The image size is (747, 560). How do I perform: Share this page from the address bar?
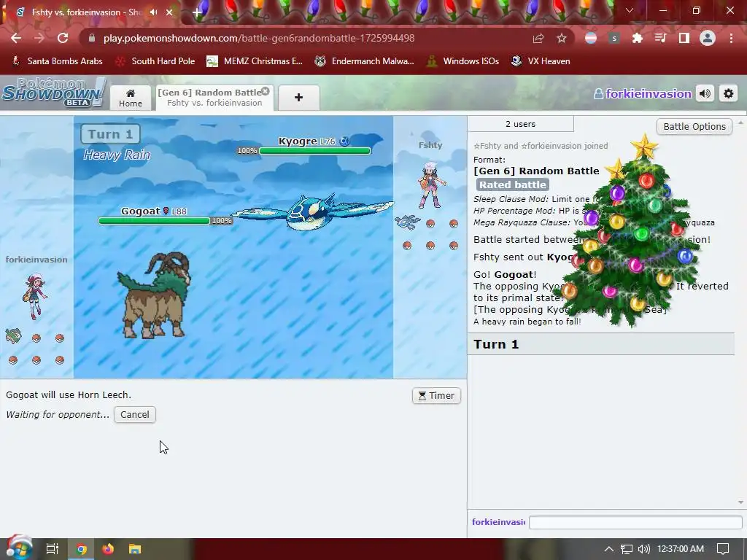point(538,38)
